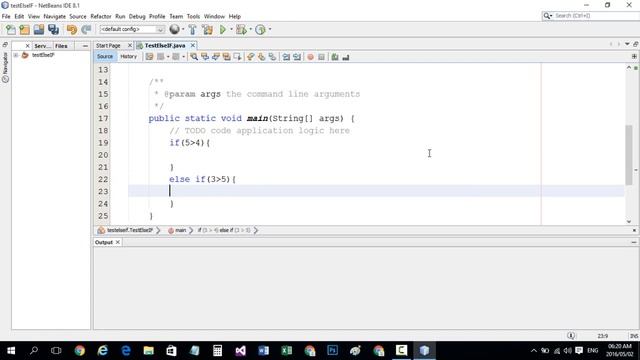Screen dimensions: 640x360
Task: Click the Uncomment editor toolbar icon
Action: coord(346,57)
